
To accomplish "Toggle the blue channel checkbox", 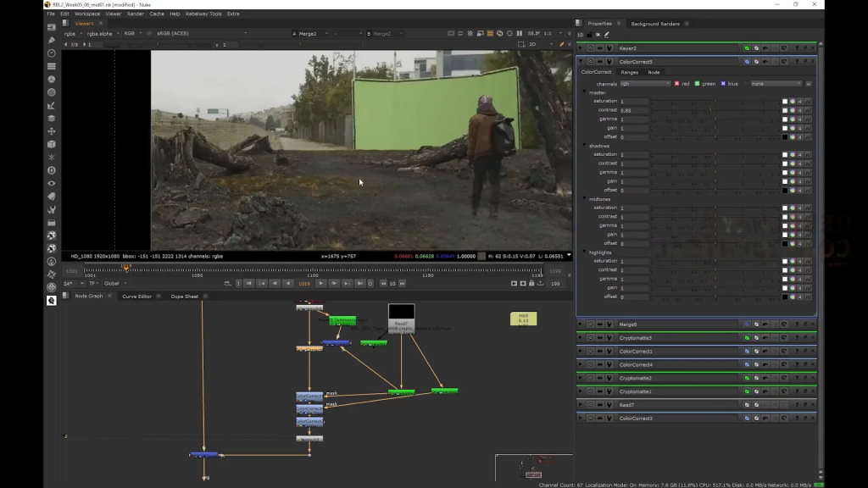I will (723, 84).
